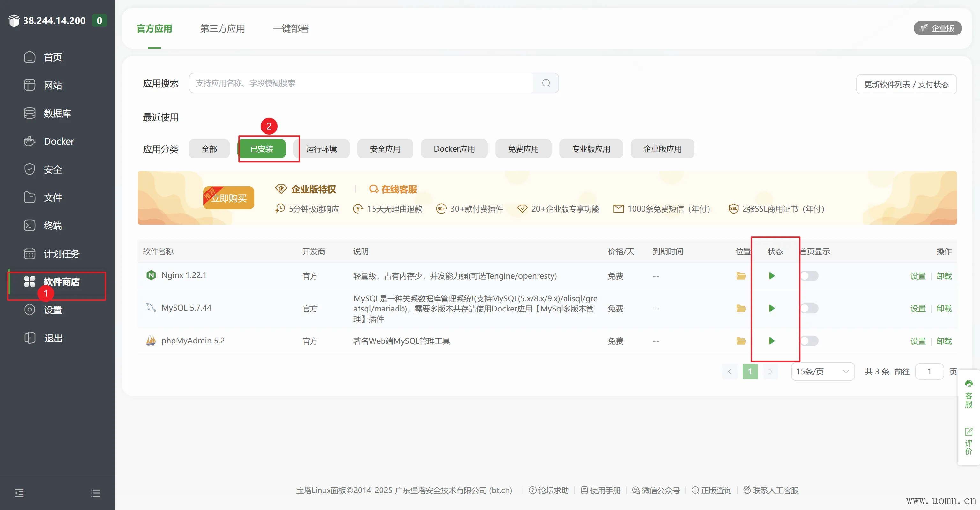
Task: Click 卸载 link for Nginx
Action: point(944,276)
